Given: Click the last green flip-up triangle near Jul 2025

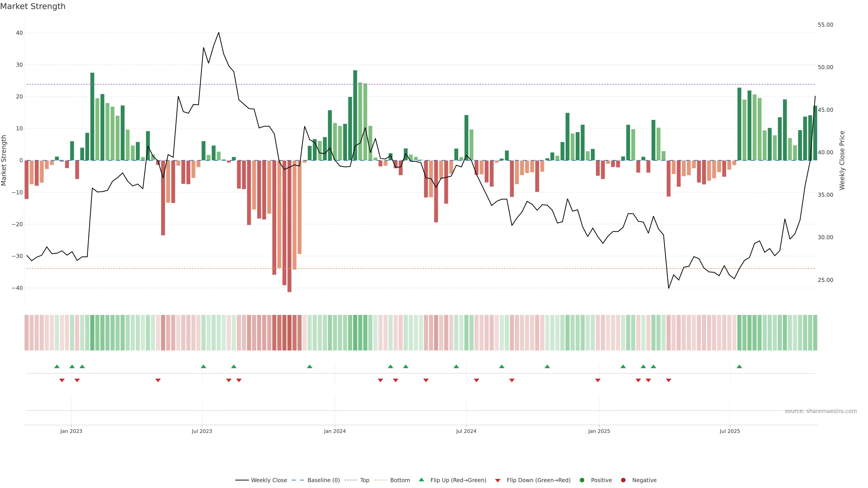Looking at the screenshot, I should point(739,366).
